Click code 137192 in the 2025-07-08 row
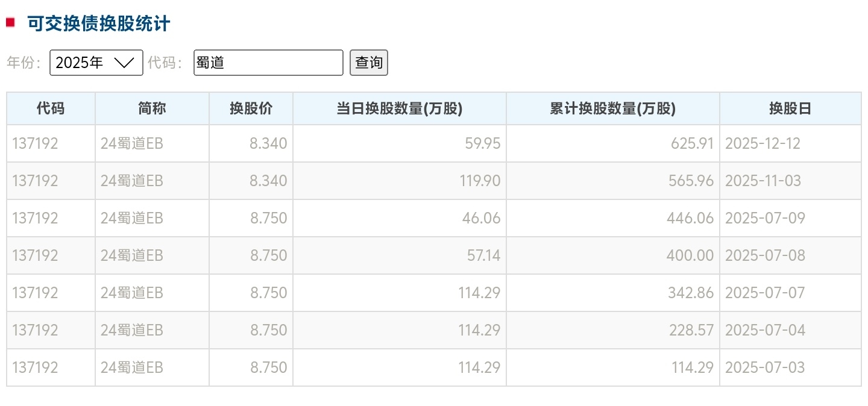The image size is (868, 406). pos(35,256)
